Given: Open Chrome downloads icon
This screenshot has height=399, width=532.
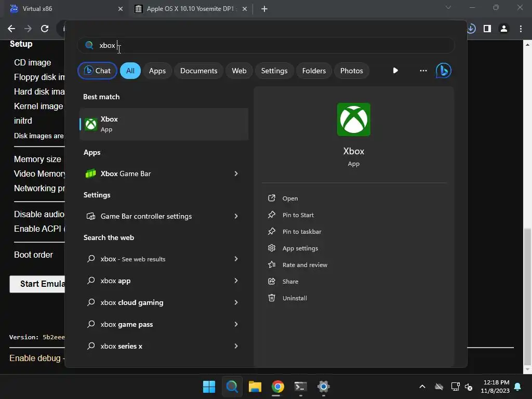Looking at the screenshot, I should coord(471,29).
